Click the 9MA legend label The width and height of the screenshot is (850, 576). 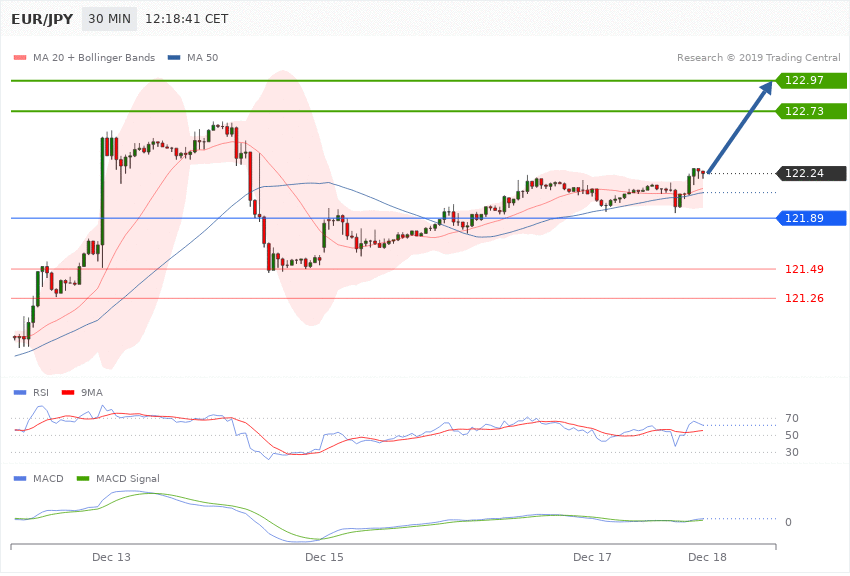(x=92, y=393)
